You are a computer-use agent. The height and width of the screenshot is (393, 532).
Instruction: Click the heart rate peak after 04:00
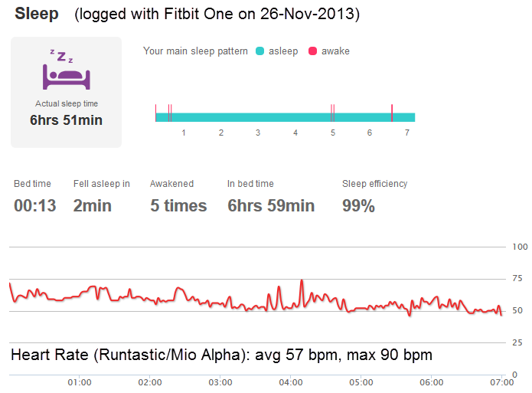(x=302, y=281)
